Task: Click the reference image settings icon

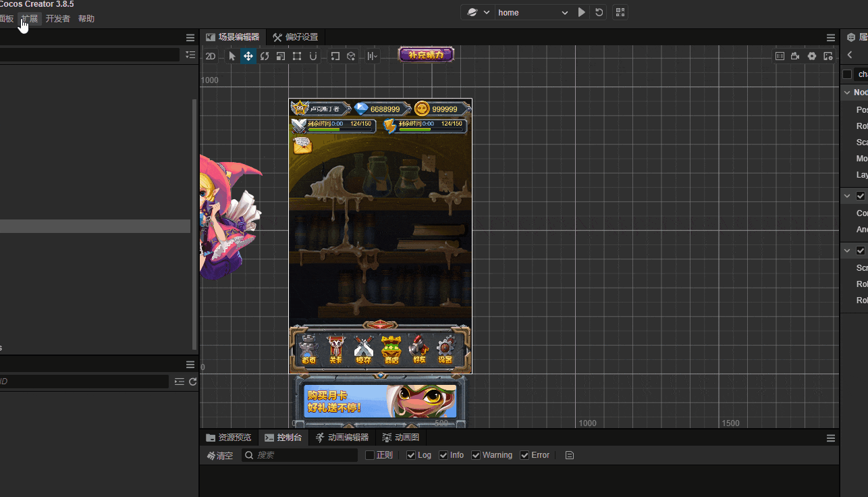Action: [828, 57]
